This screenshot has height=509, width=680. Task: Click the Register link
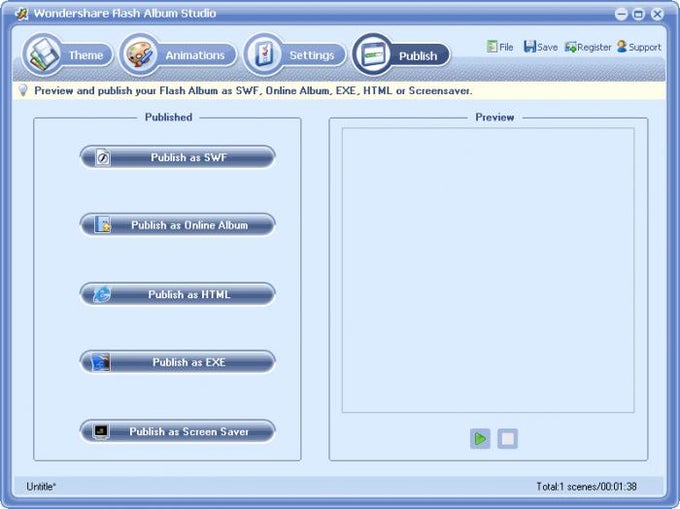point(588,47)
